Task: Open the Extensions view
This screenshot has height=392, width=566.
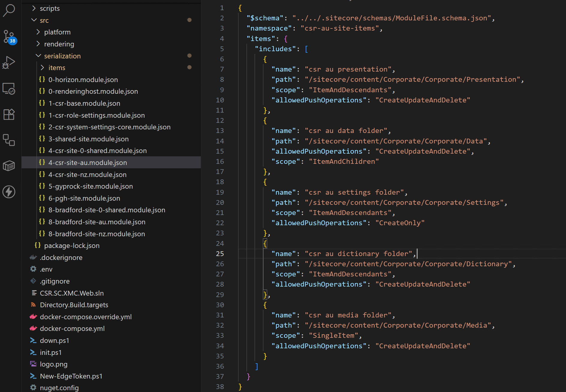Action: coord(9,114)
